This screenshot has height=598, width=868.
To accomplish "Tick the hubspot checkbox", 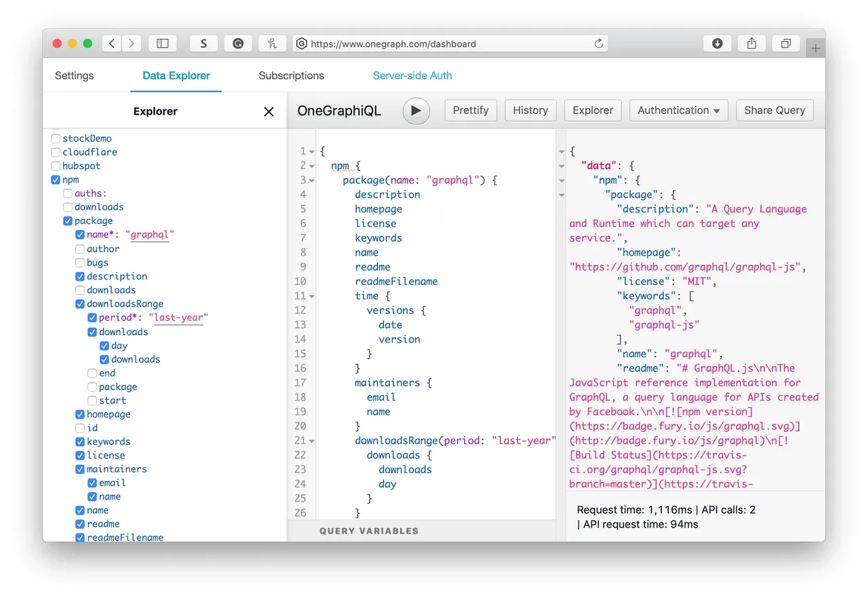I will tap(56, 166).
